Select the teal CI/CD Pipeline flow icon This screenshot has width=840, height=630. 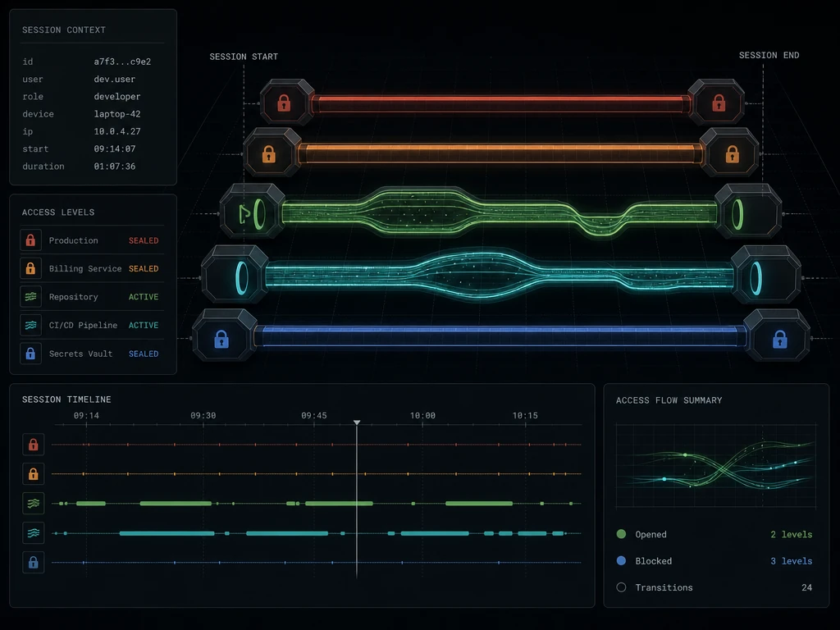coord(30,325)
